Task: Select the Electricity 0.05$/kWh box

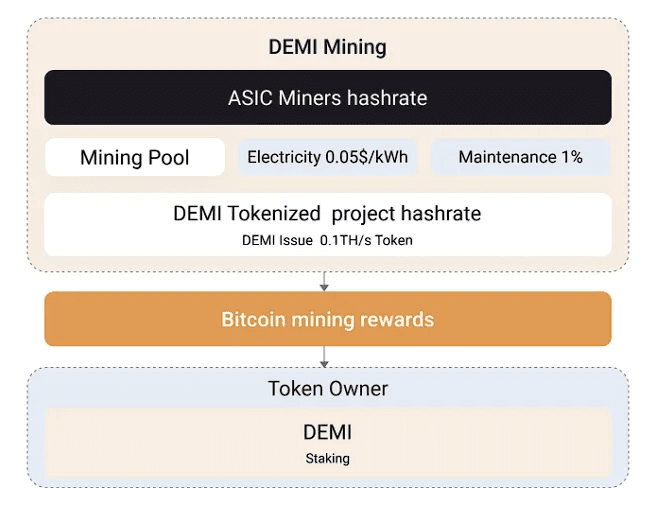Action: (x=328, y=157)
